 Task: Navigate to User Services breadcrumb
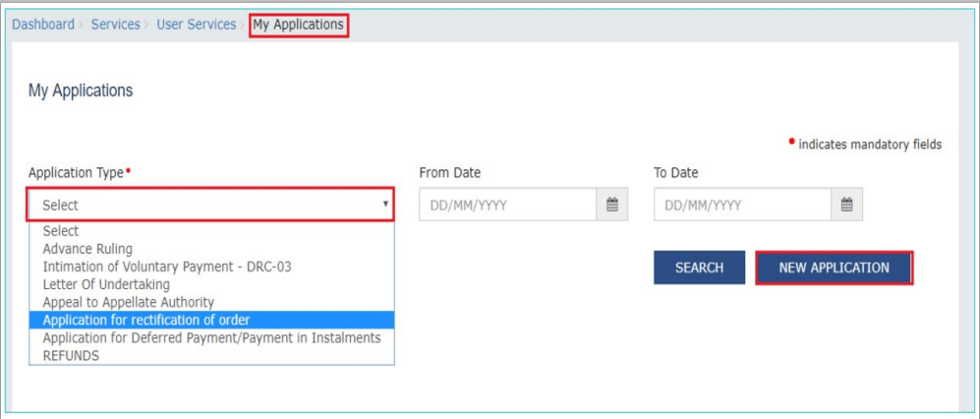[x=196, y=25]
